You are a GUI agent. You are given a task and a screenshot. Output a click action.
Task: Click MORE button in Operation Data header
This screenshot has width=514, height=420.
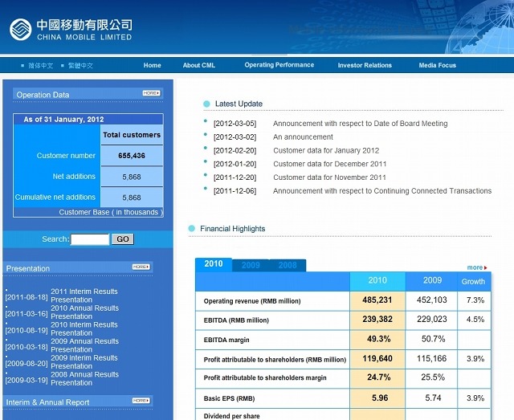(x=152, y=93)
